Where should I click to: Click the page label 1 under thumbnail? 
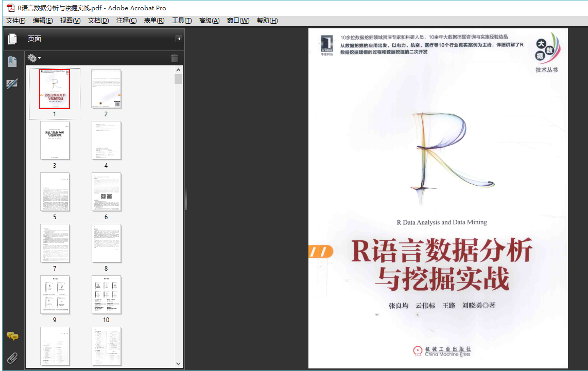click(55, 114)
